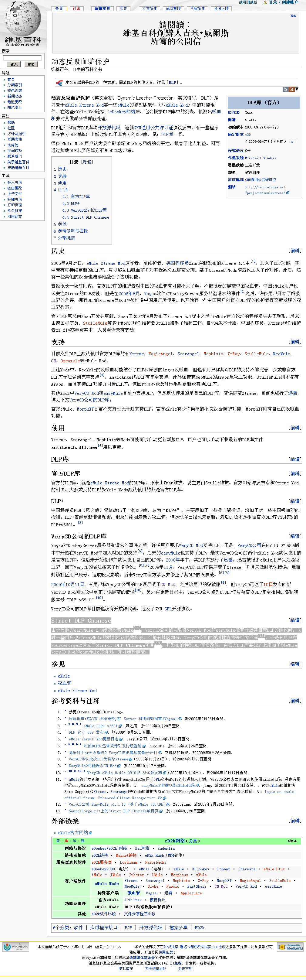Open the 隐私政策 footer link
The width and height of the screenshot is (306, 980).
tap(126, 968)
